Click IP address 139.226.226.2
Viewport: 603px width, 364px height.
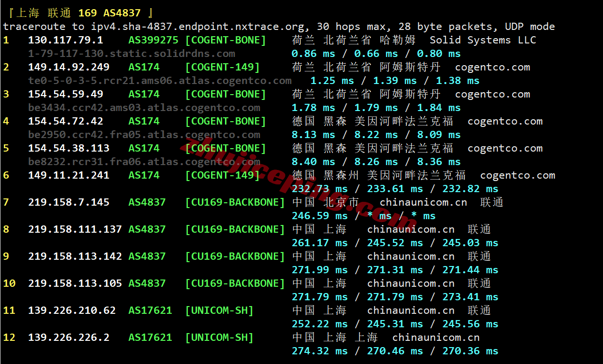coord(69,337)
